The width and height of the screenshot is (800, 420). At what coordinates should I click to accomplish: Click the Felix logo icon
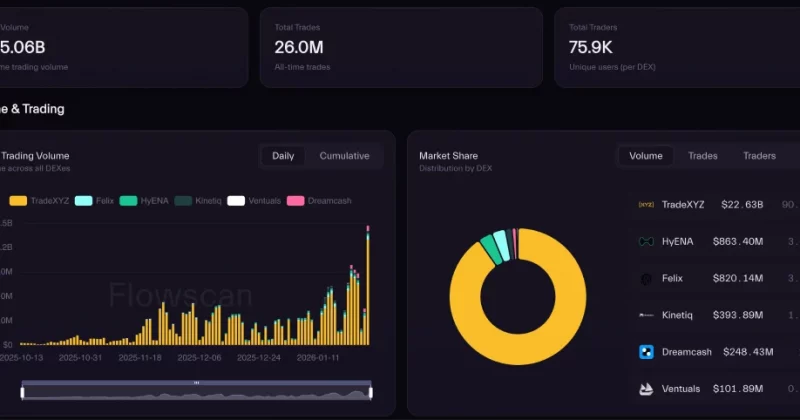coord(646,279)
